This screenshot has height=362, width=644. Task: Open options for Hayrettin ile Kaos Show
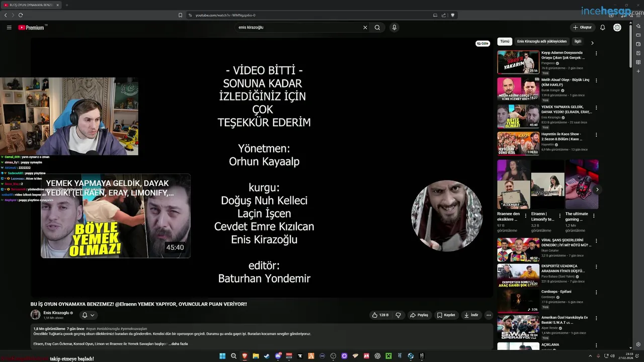coord(596,135)
